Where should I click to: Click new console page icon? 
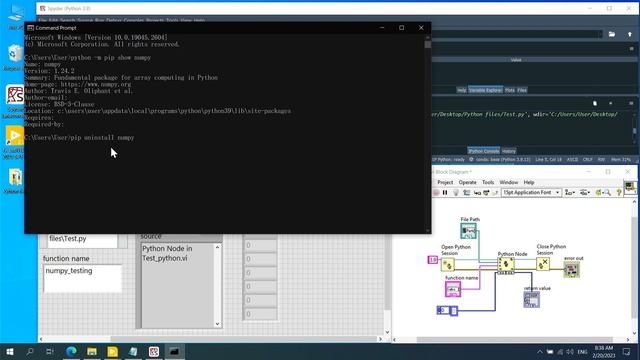click(595, 104)
